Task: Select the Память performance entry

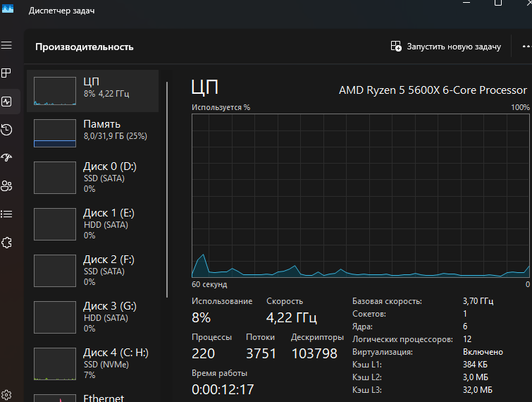Action: click(92, 133)
